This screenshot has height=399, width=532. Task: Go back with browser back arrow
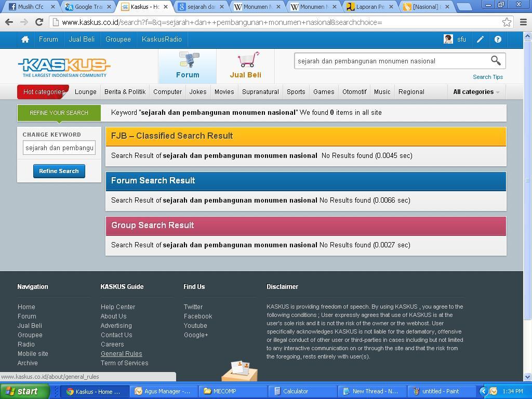9,22
